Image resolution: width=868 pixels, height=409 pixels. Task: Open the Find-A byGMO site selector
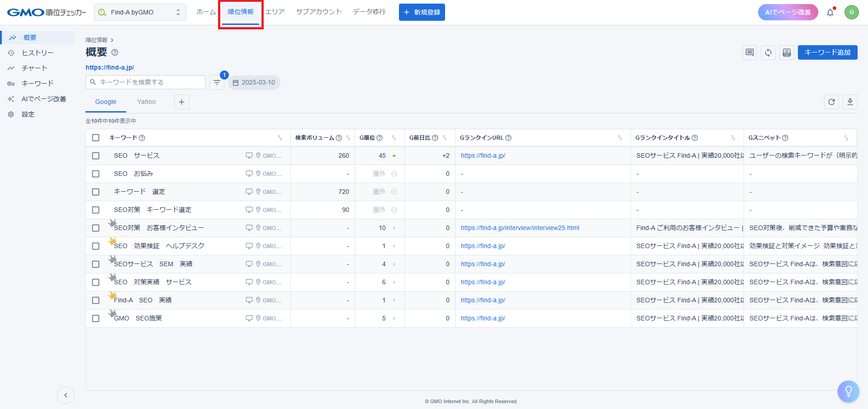click(140, 12)
